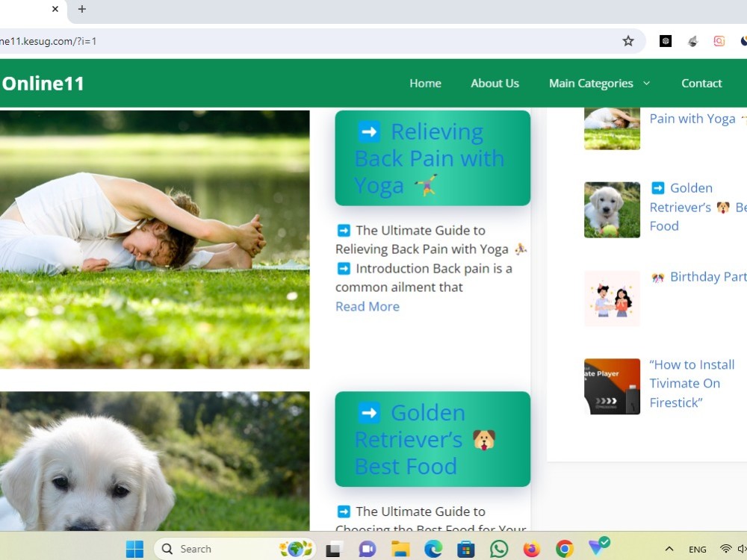Open sidebar Golden Retriever's Best Food link
Viewport: 747px width, 560px height.
click(x=698, y=207)
